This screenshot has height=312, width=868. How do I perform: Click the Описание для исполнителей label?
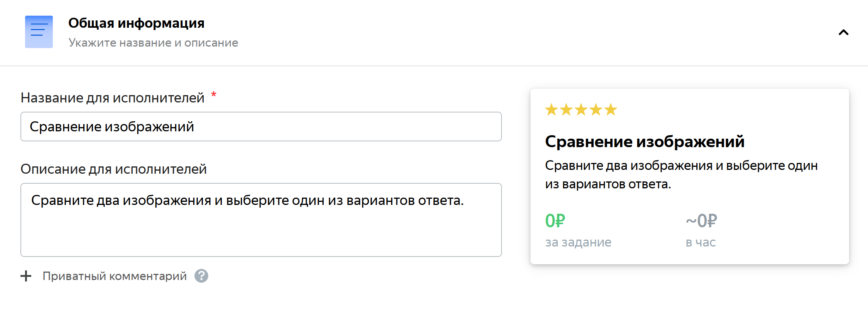(x=113, y=169)
